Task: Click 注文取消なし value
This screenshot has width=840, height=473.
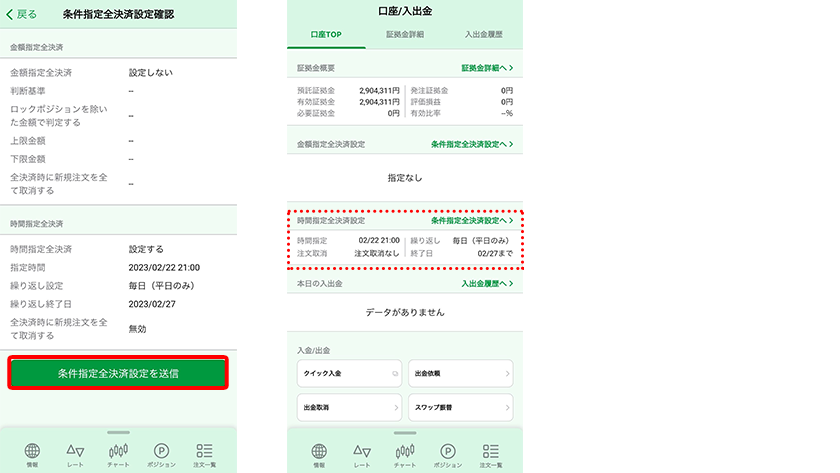Action: (x=377, y=253)
